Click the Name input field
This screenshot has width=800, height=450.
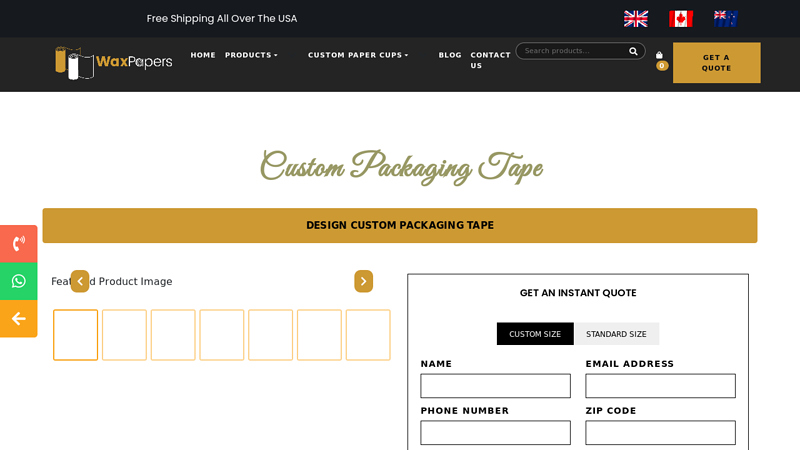point(495,386)
